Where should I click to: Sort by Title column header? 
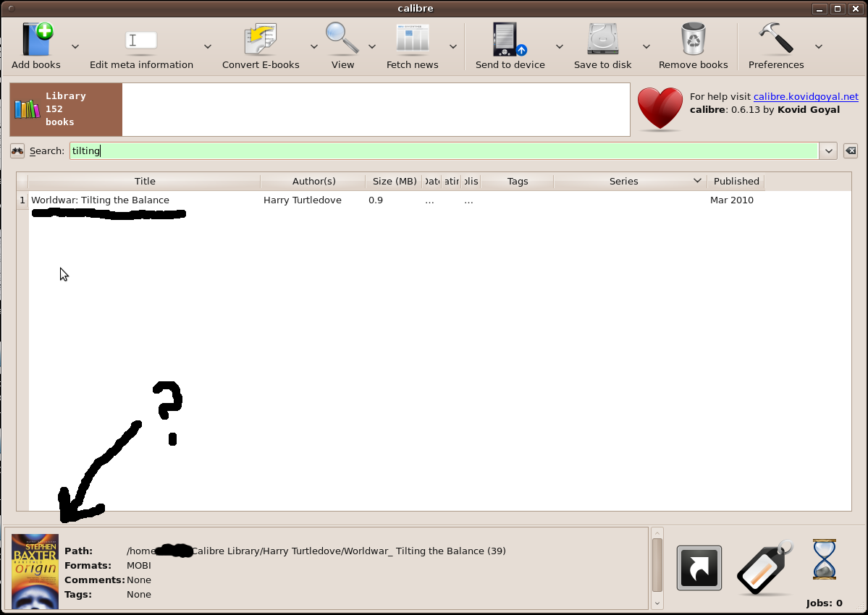point(145,182)
